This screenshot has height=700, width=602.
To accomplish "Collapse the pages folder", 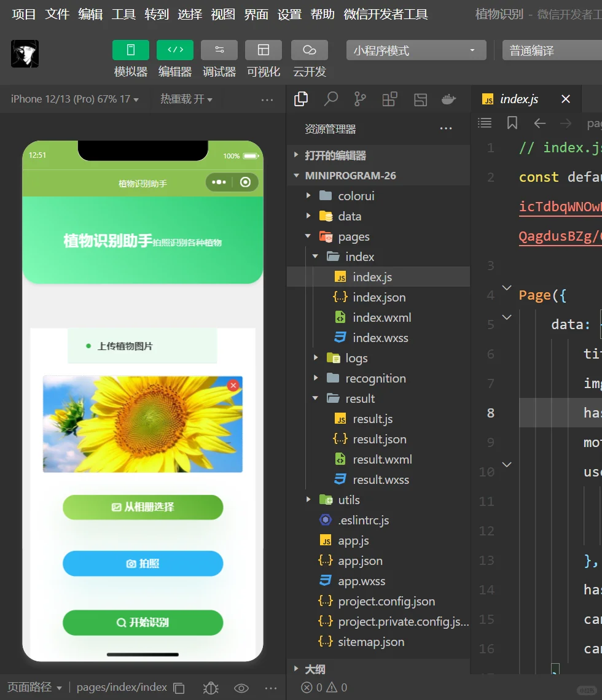I will coord(378,236).
